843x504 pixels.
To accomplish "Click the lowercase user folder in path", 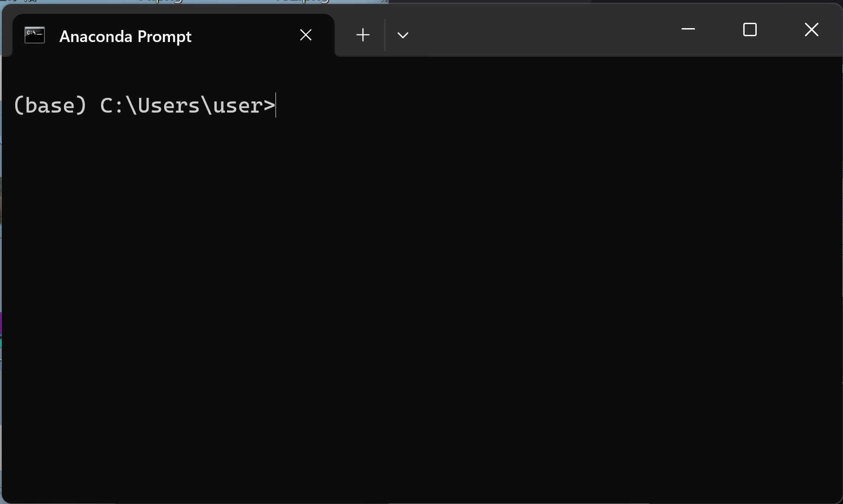I will tap(237, 106).
